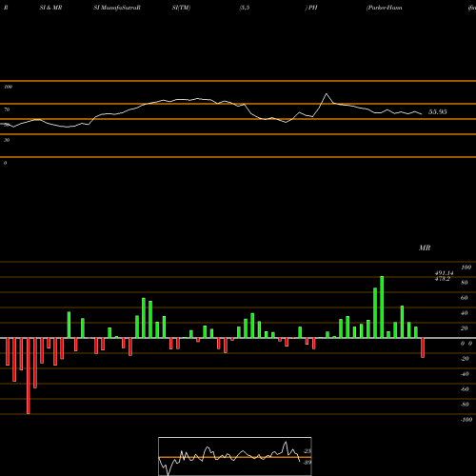Screen dimensions: 476x476
Task: Click the MR axis label -80
Action: tap(465, 405)
